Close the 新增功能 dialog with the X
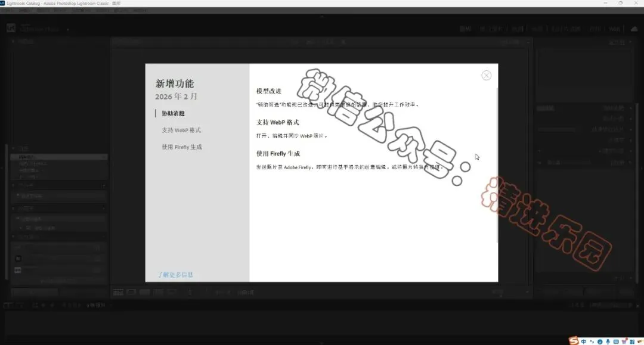Screen dimensions: 644x345 [x=487, y=76]
